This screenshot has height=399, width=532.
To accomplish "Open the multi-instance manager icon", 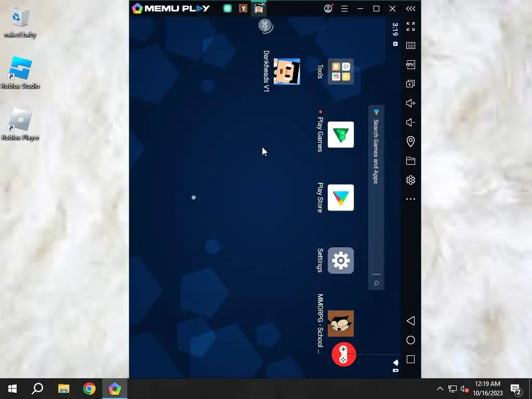I will tap(410, 84).
